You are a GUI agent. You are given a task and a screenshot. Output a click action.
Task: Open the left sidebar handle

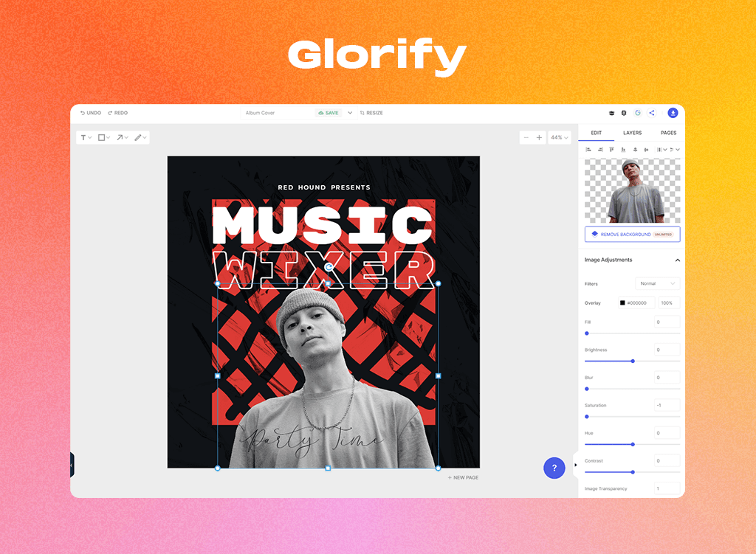[x=72, y=465]
